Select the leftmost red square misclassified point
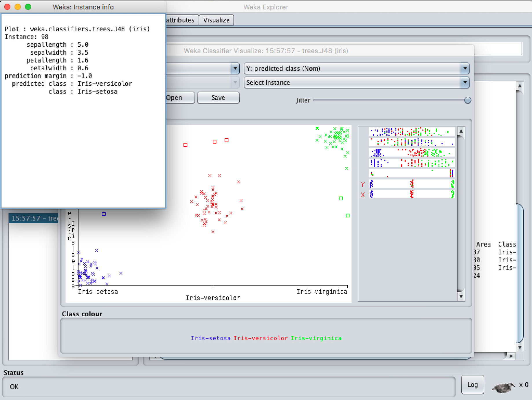The height and width of the screenshot is (400, 532). [x=186, y=145]
